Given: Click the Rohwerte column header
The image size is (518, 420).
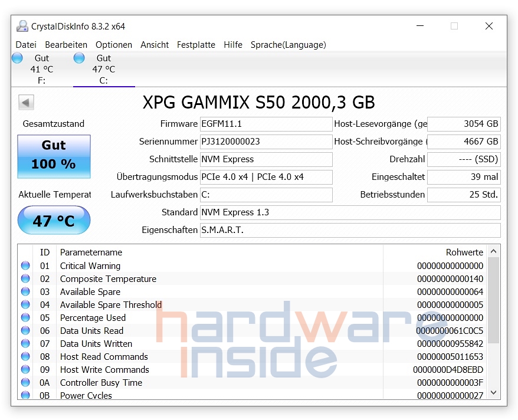Looking at the screenshot, I should (464, 252).
